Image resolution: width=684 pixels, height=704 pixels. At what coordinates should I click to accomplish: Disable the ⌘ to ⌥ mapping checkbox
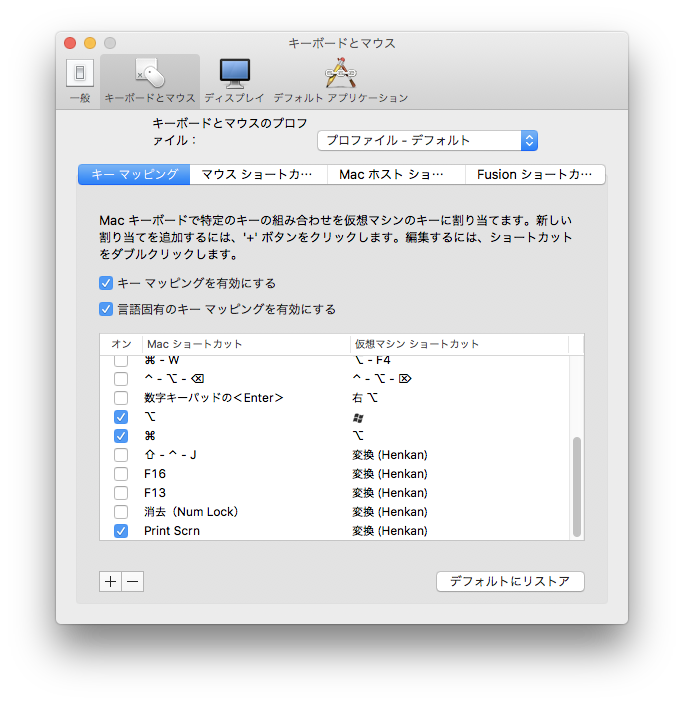121,436
